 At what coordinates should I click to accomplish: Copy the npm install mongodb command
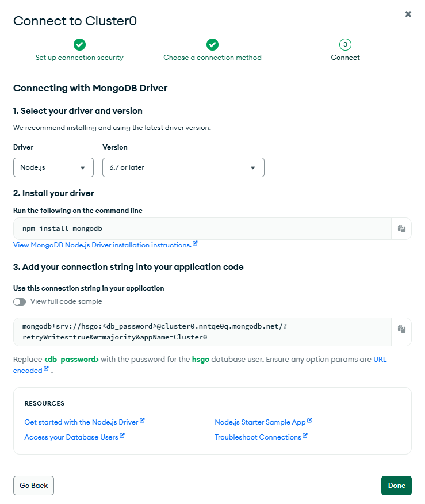401,228
